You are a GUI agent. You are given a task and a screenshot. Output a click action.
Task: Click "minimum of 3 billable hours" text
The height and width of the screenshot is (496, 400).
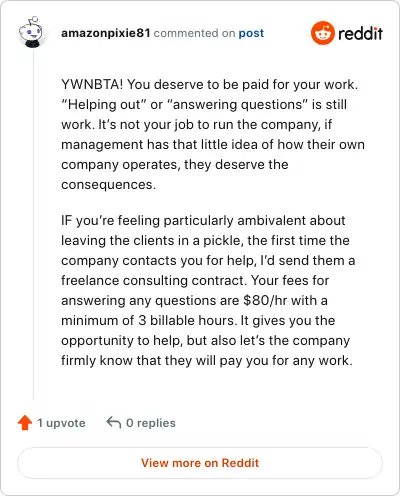[148, 320]
